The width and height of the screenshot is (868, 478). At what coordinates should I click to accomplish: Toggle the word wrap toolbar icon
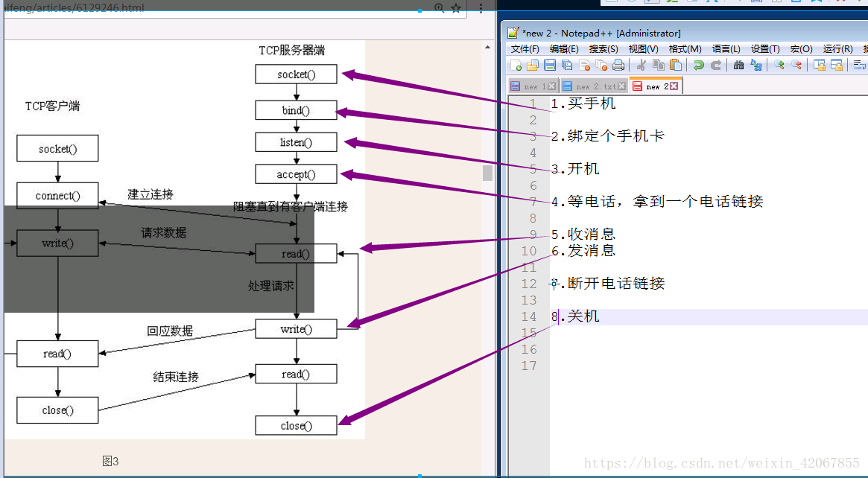[x=860, y=66]
